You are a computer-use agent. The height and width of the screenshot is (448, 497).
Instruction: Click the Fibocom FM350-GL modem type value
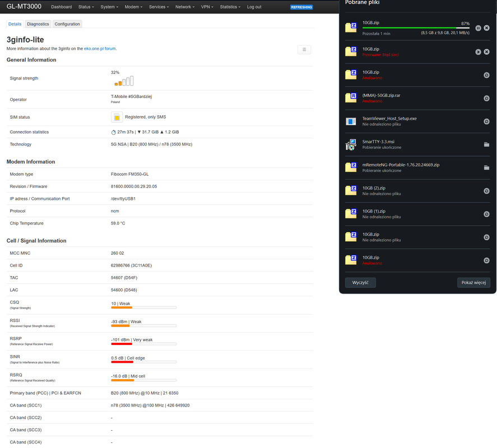pos(129,175)
